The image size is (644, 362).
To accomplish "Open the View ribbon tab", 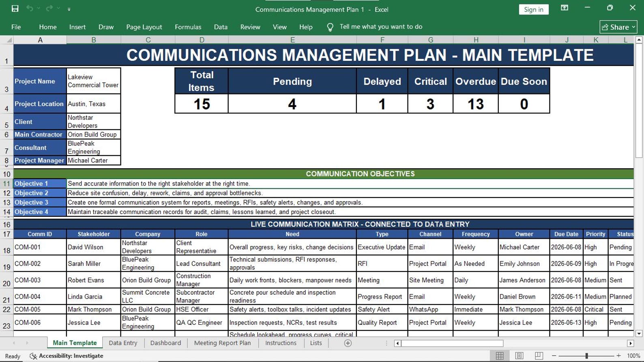I will [x=279, y=27].
